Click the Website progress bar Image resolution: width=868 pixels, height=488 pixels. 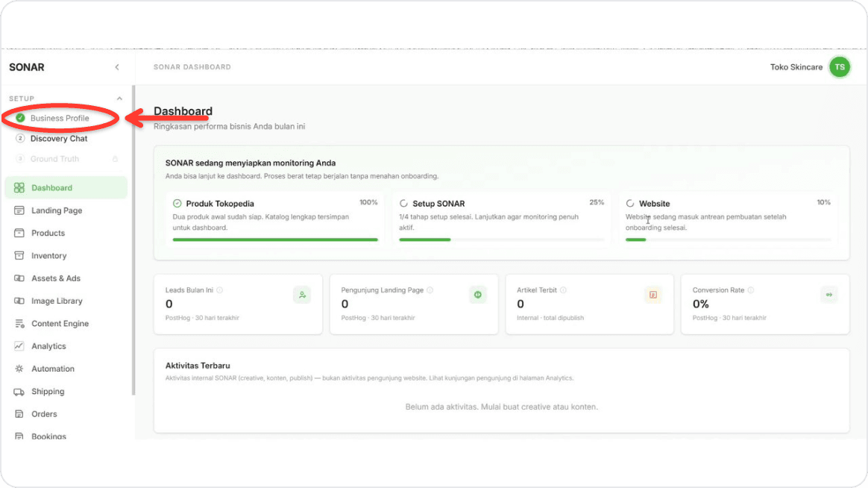tap(728, 240)
